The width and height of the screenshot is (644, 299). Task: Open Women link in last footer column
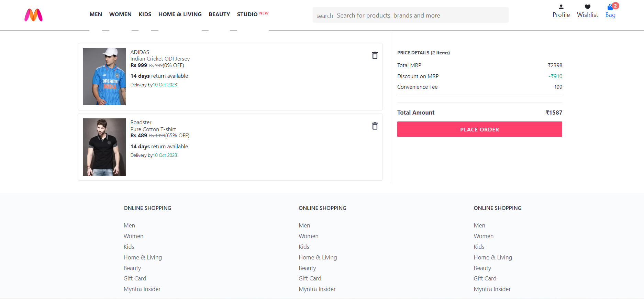coord(484,236)
